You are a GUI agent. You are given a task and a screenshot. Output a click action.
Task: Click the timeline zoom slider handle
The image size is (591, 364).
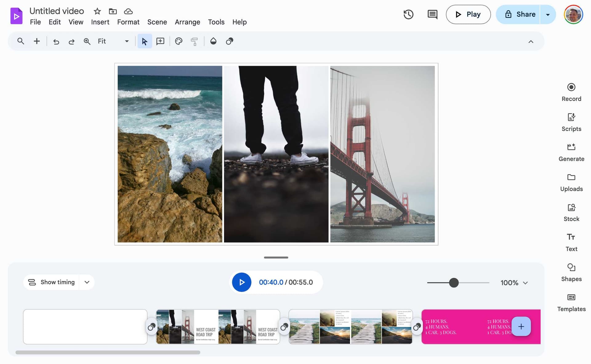(454, 282)
